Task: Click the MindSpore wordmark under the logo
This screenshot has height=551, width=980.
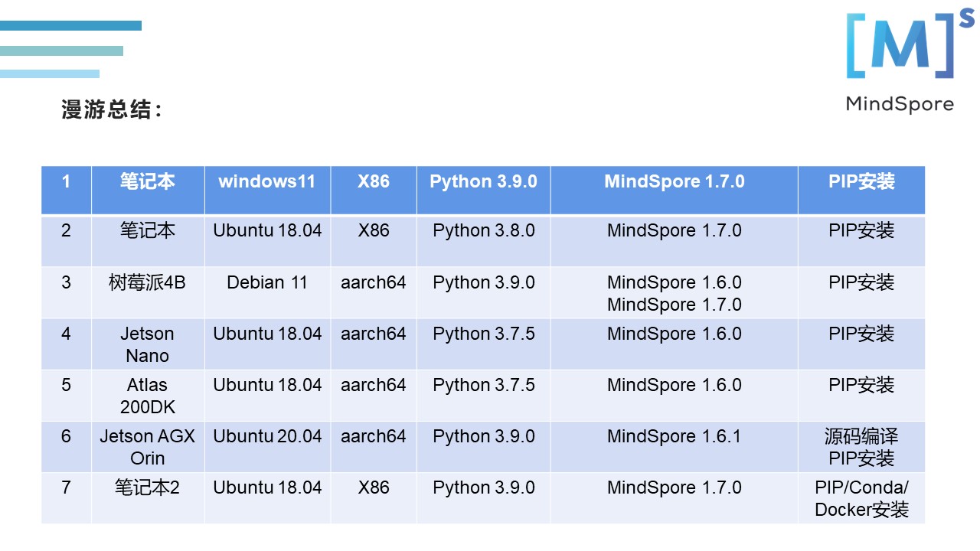Action: [x=900, y=104]
